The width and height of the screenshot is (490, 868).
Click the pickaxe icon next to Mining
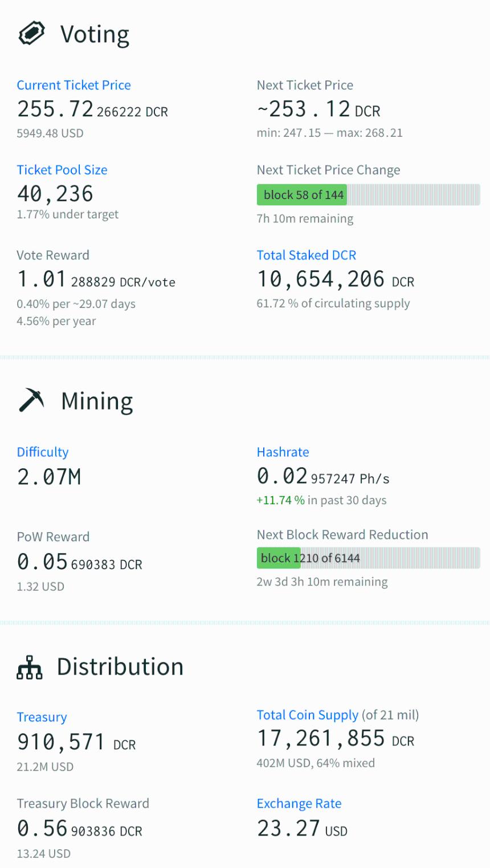(x=31, y=399)
